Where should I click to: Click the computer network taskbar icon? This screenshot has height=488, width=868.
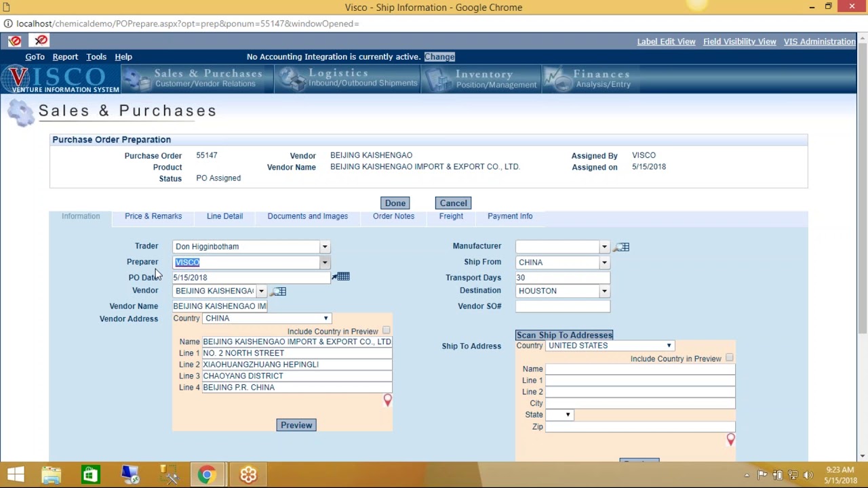[x=130, y=474]
